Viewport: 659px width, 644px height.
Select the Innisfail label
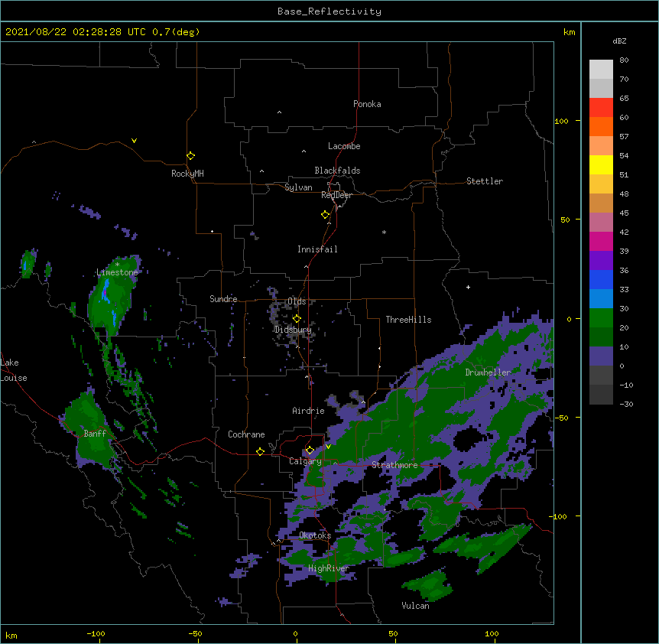point(317,249)
